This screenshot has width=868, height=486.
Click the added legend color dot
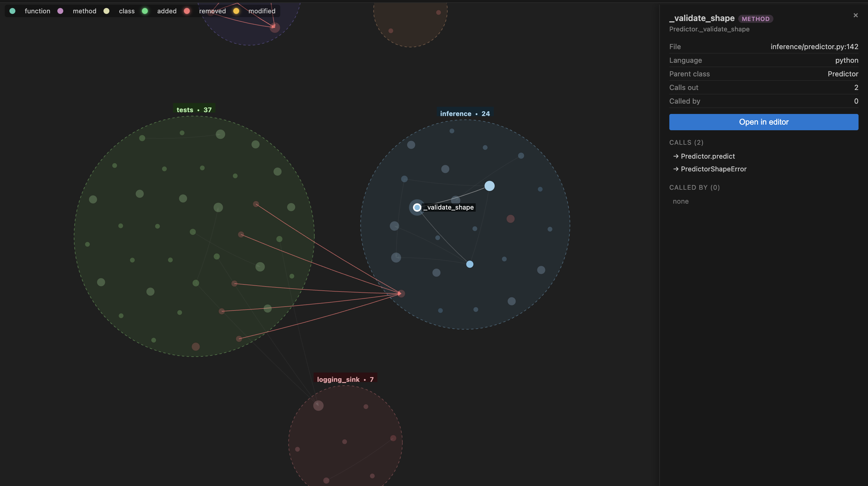[x=145, y=11]
